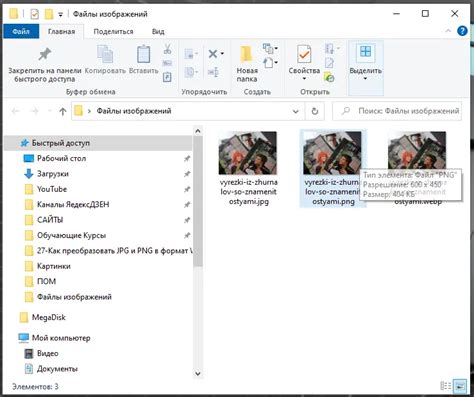This screenshot has width=474, height=397.
Task: Open recent locations dropdown arrow
Action: 50,111
